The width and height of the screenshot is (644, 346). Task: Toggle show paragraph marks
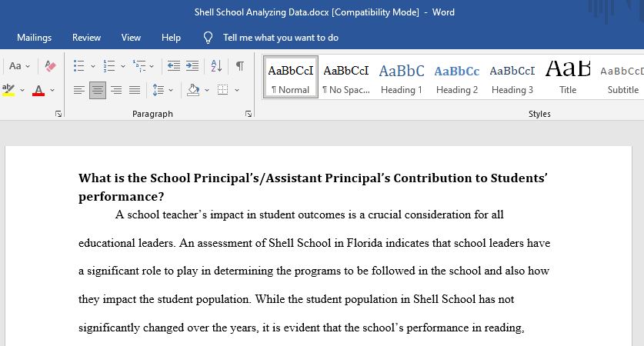[240, 65]
